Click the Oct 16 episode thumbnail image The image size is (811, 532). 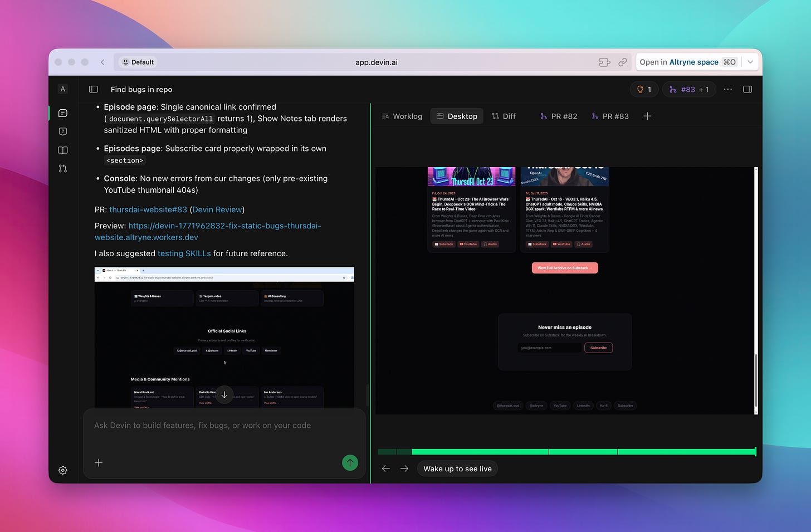tap(565, 177)
